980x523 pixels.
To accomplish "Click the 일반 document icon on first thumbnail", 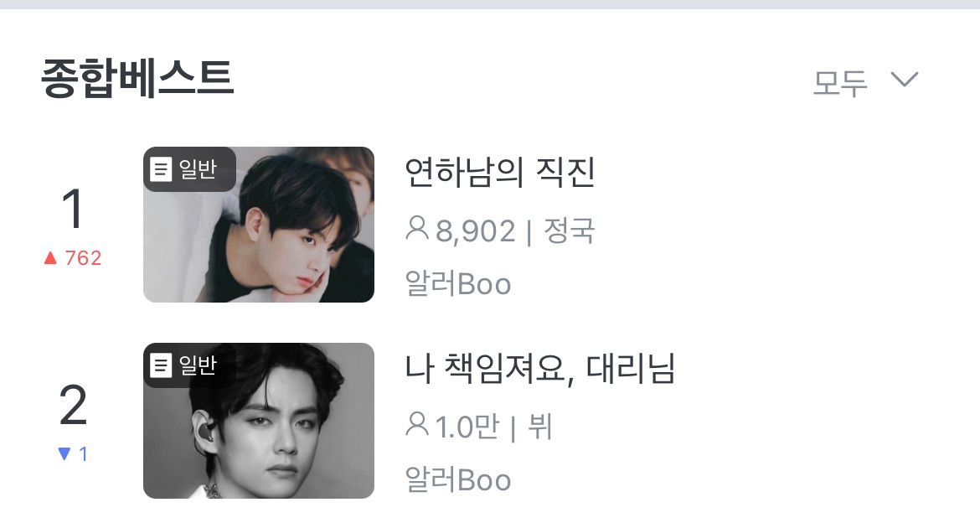I will 161,169.
